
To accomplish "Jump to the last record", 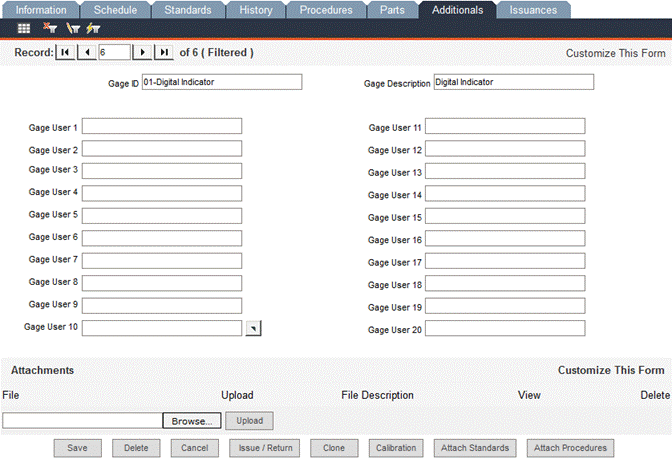I will point(164,52).
